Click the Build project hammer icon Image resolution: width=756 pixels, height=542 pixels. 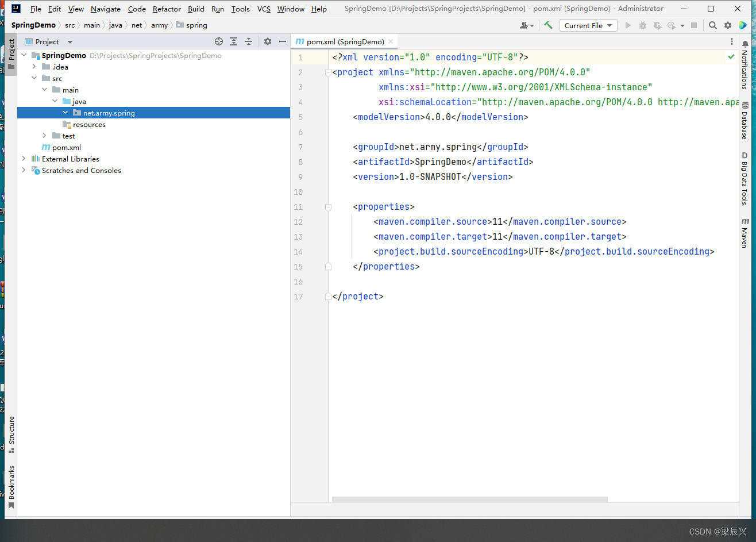[x=548, y=25]
